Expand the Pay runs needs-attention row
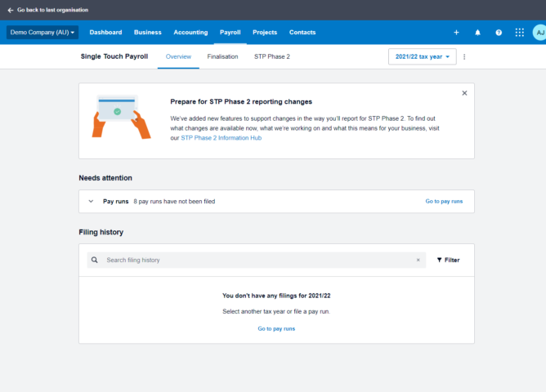This screenshot has height=392, width=546. click(x=91, y=201)
